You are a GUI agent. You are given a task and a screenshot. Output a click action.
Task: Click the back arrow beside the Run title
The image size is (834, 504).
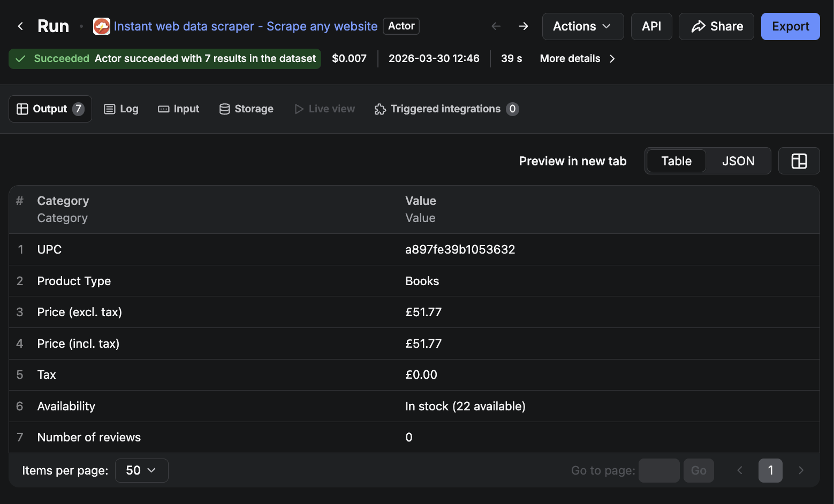pyautogui.click(x=20, y=26)
